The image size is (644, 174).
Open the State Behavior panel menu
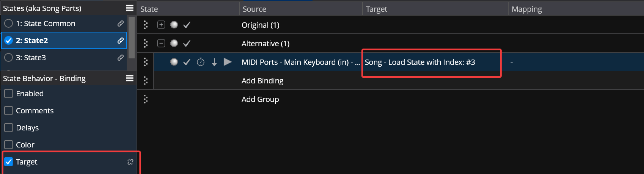click(x=129, y=78)
